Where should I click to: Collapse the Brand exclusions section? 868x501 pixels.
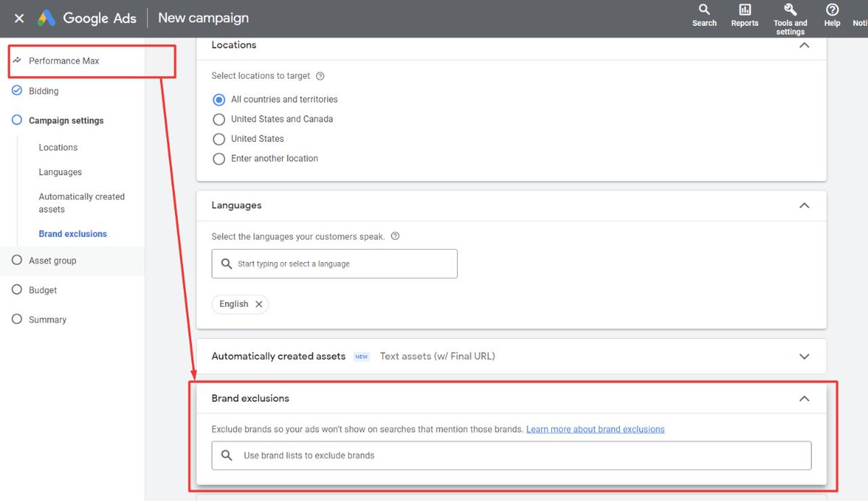pos(804,398)
